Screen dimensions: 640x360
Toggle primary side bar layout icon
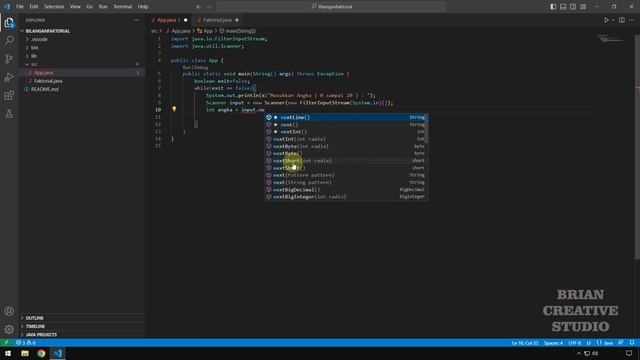[553, 7]
